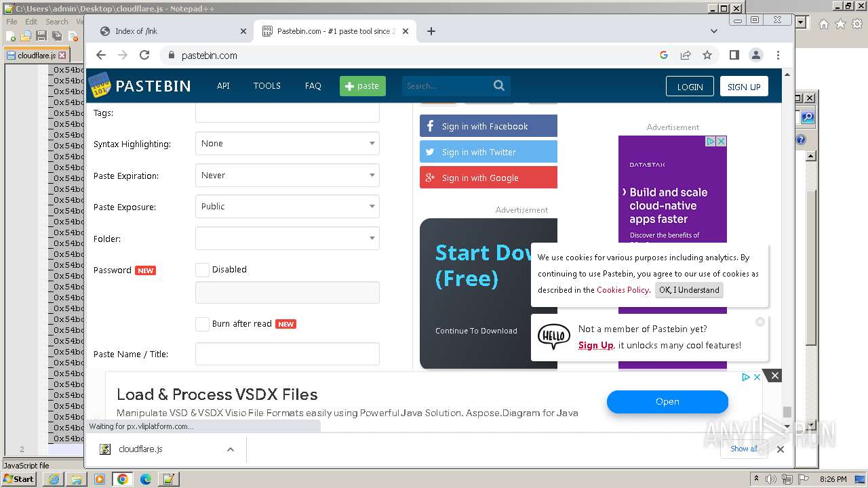Open Paste Exposure dropdown
The height and width of the screenshot is (488, 868).
pos(288,207)
